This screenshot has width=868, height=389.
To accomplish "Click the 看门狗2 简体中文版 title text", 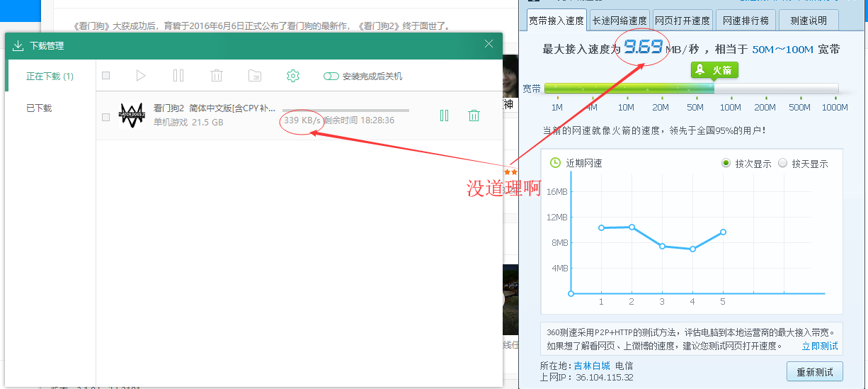I will pyautogui.click(x=215, y=108).
